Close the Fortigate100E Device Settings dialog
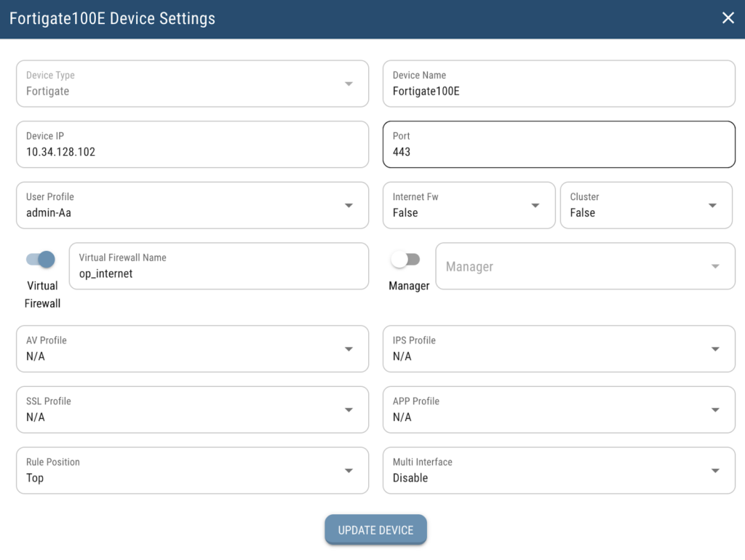The image size is (745, 560). [728, 18]
